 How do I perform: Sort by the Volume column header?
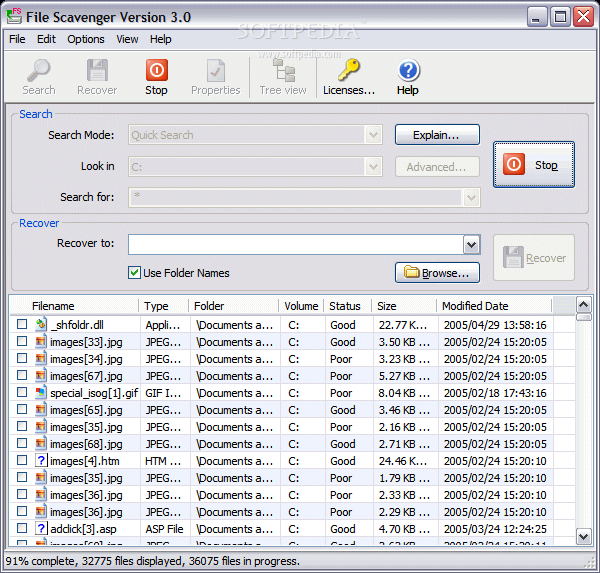[x=301, y=306]
